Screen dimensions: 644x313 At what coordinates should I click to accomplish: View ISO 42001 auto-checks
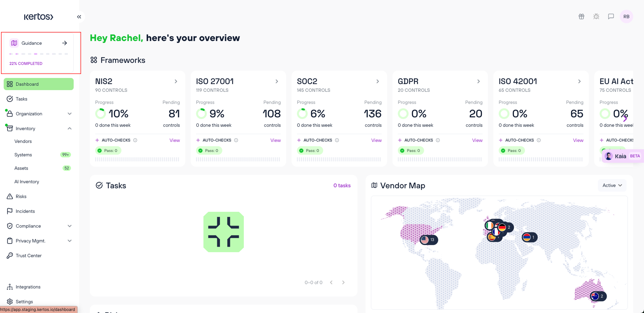[x=578, y=140]
